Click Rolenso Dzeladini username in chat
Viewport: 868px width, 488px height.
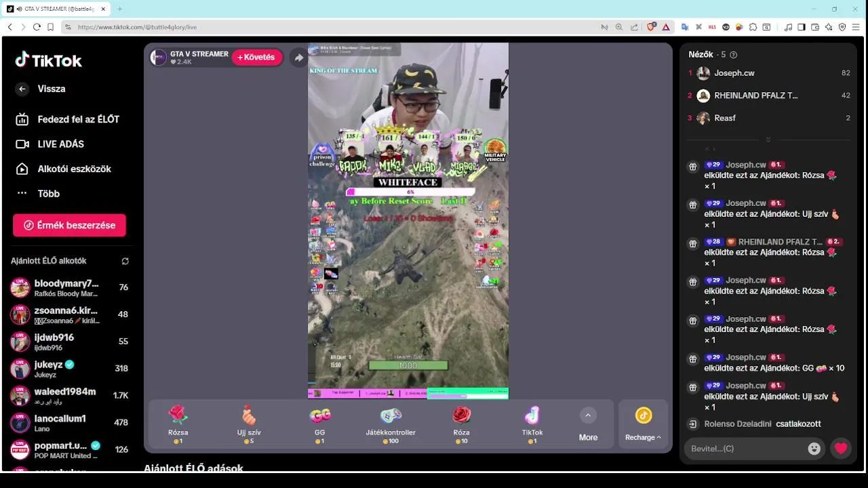(738, 424)
